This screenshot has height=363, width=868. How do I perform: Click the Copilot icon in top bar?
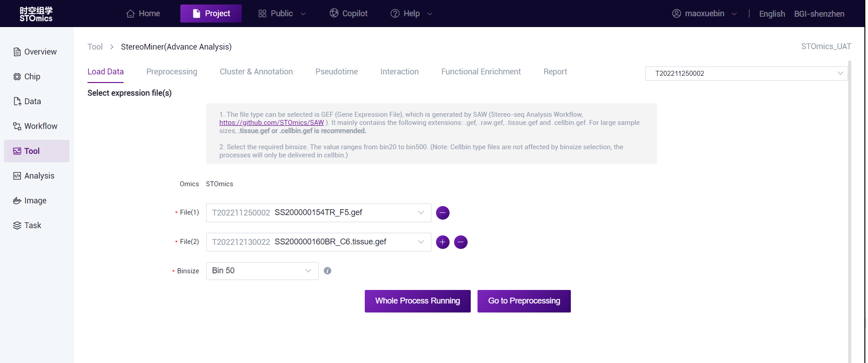pos(334,13)
